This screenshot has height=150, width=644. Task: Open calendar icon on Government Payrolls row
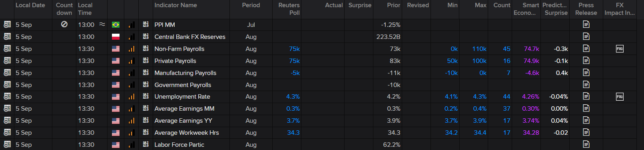click(x=7, y=85)
